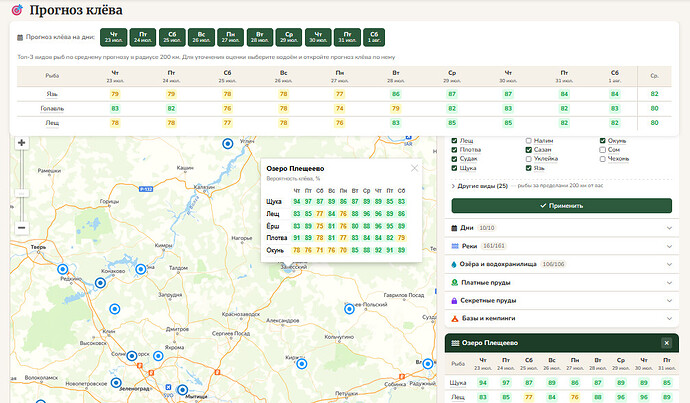Toggle day Ср 29 июл. in forecast days
Image resolution: width=690 pixels, height=403 pixels.
[289, 37]
